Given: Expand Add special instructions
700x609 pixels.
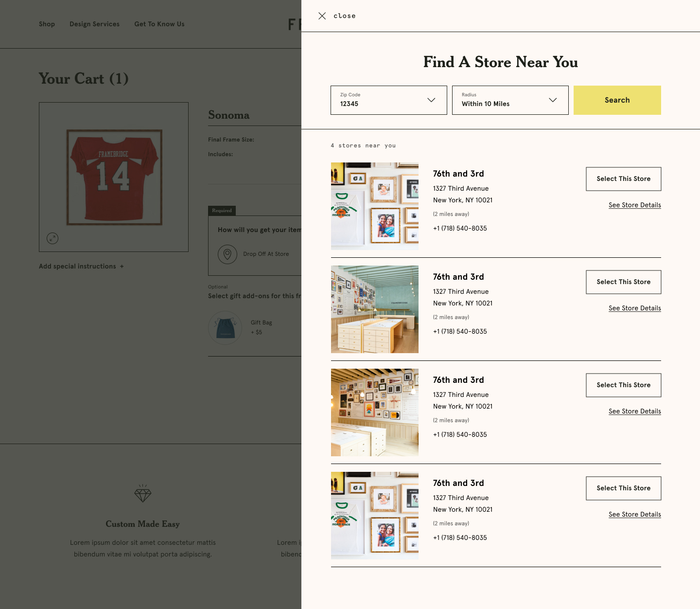Looking at the screenshot, I should [81, 266].
